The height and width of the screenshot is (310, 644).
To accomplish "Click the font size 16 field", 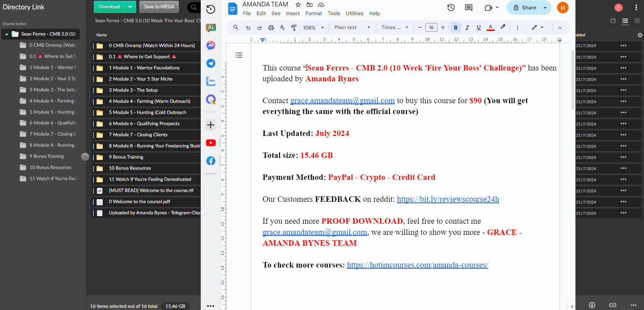I will click(431, 28).
